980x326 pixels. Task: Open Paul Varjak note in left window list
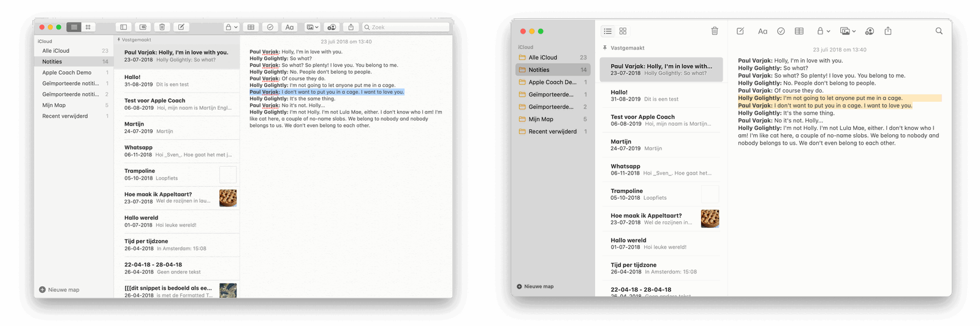(x=177, y=56)
